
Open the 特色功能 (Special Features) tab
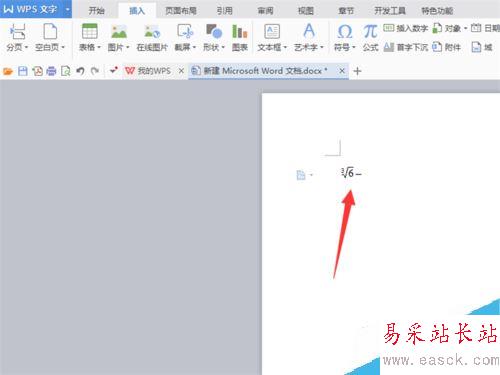coord(437,11)
